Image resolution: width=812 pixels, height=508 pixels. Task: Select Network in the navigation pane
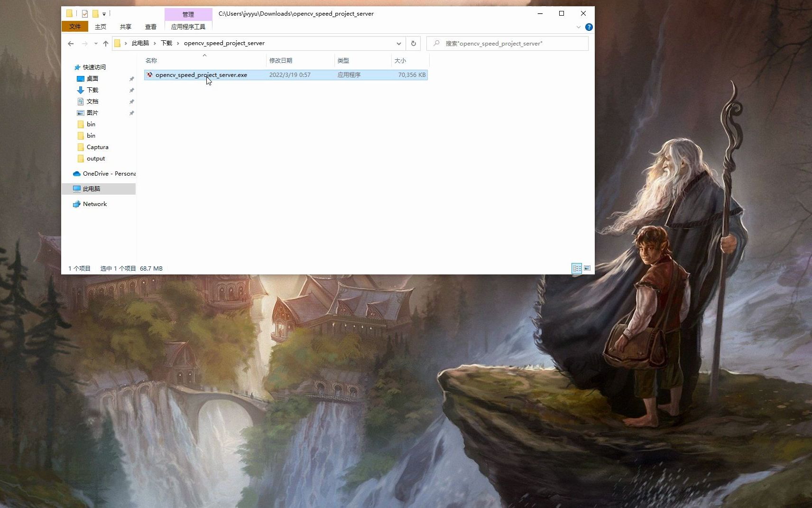click(x=95, y=204)
